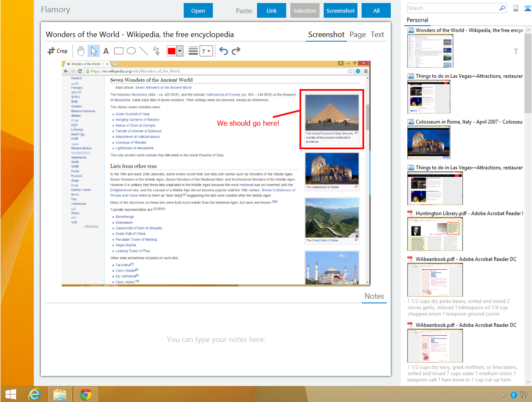Open Wonders of the World snapshot thumbnail
The image size is (532, 402).
coord(430,51)
